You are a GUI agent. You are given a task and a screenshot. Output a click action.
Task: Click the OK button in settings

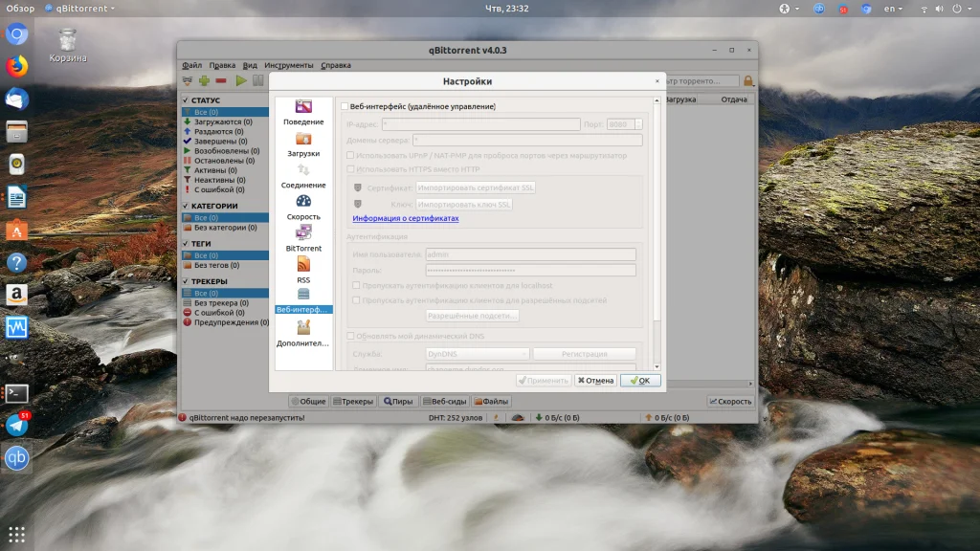(x=640, y=380)
